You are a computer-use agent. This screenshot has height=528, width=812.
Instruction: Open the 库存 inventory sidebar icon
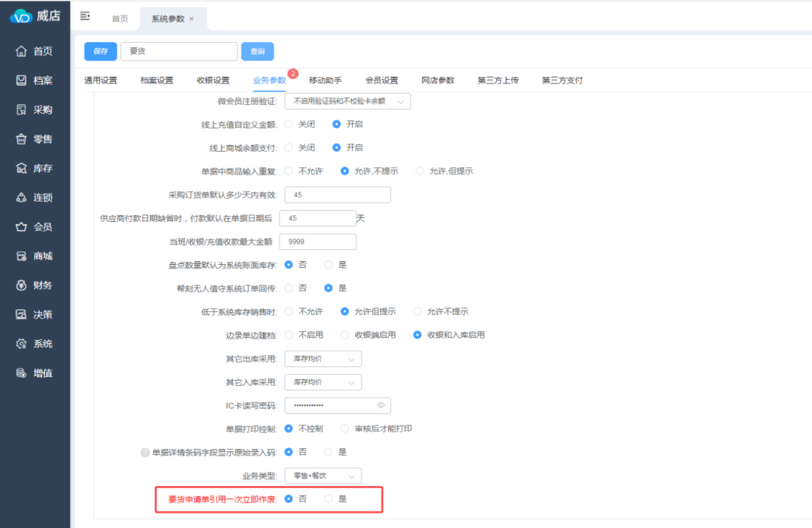tap(22, 168)
